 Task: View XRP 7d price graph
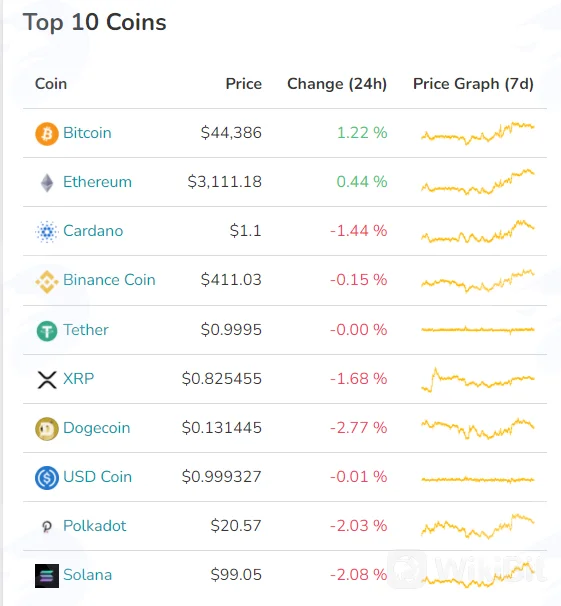(478, 379)
